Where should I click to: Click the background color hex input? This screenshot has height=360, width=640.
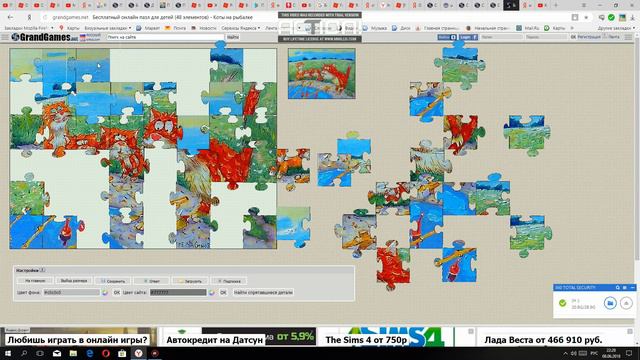(x=71, y=292)
